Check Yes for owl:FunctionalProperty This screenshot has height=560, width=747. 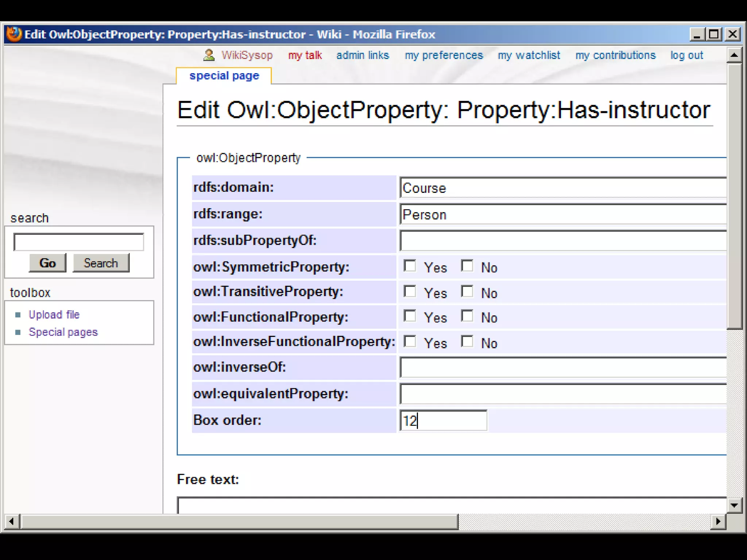[410, 316]
